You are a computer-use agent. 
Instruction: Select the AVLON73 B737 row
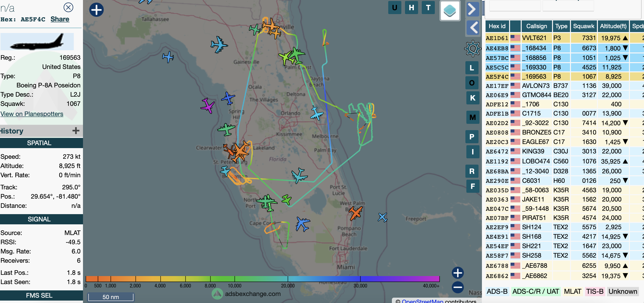click(x=564, y=86)
